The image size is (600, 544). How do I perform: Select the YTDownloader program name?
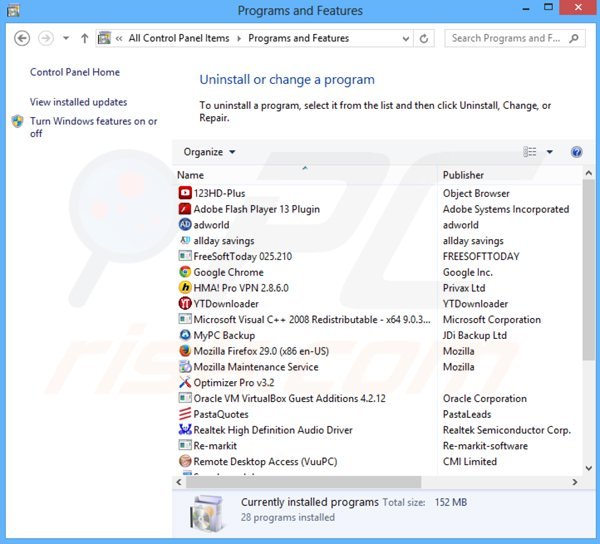[226, 303]
